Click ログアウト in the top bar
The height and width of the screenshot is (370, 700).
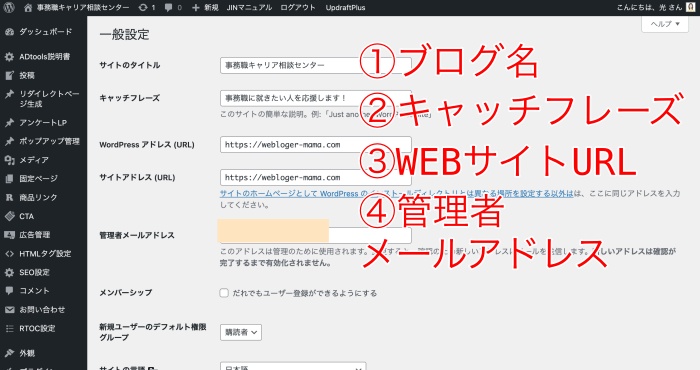pos(298,8)
